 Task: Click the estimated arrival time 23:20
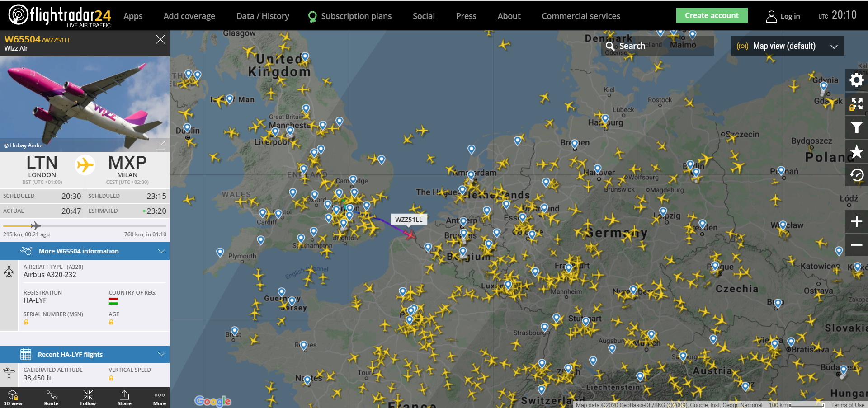[x=156, y=211]
